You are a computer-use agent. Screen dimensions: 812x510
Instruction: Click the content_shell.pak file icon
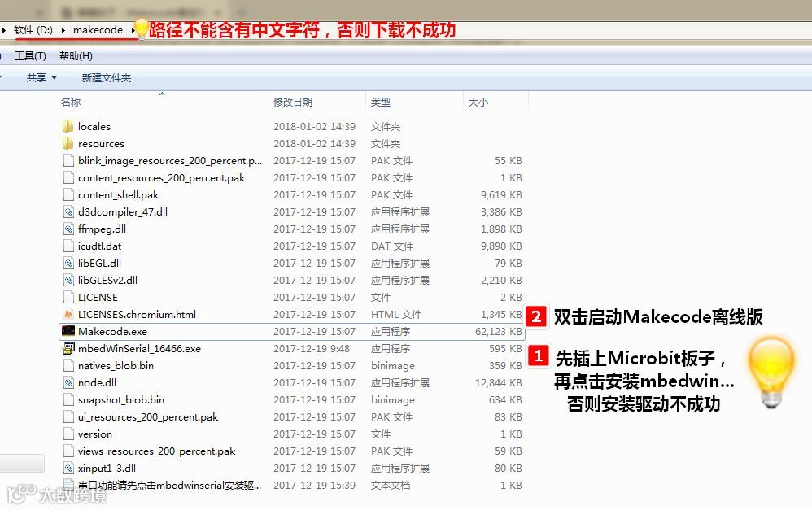tap(68, 194)
